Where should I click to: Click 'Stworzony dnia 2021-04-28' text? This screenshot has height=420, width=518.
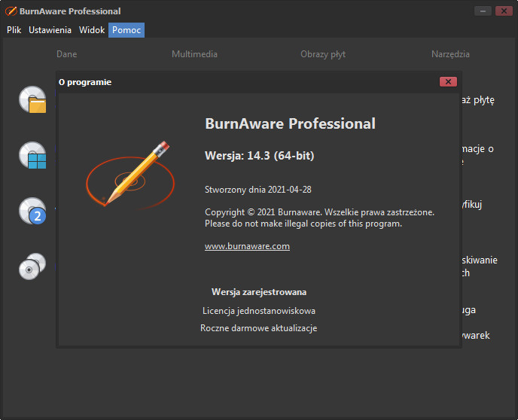click(x=258, y=190)
